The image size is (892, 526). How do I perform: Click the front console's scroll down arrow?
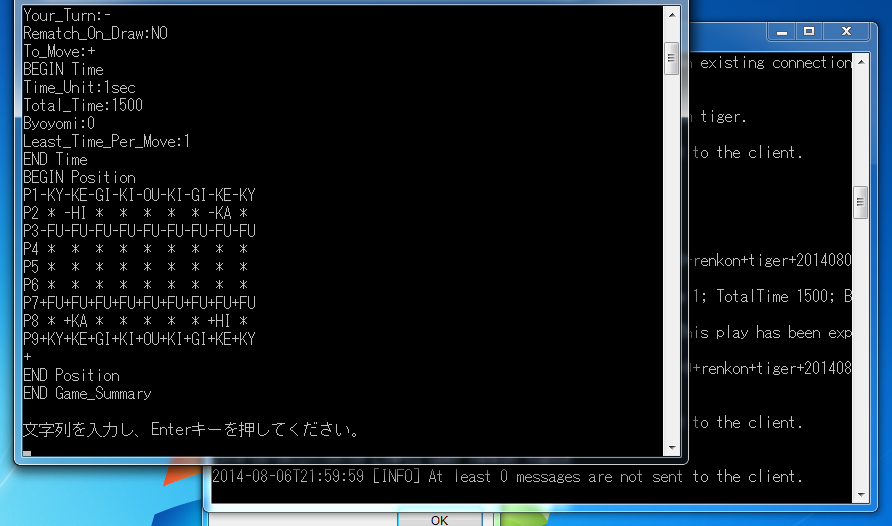672,448
